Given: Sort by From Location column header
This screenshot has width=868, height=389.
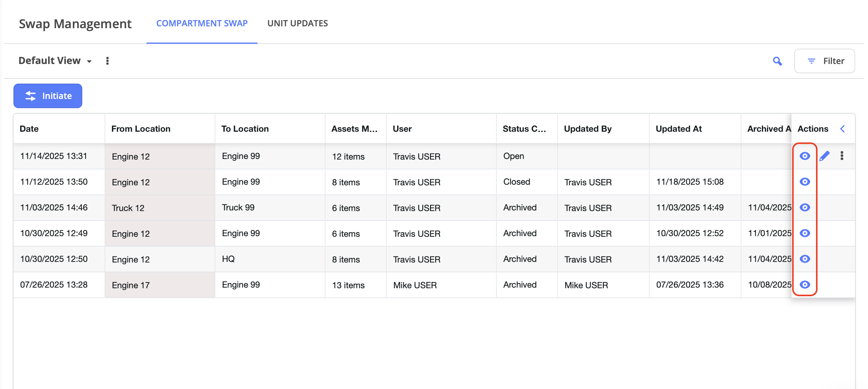Looking at the screenshot, I should point(141,129).
